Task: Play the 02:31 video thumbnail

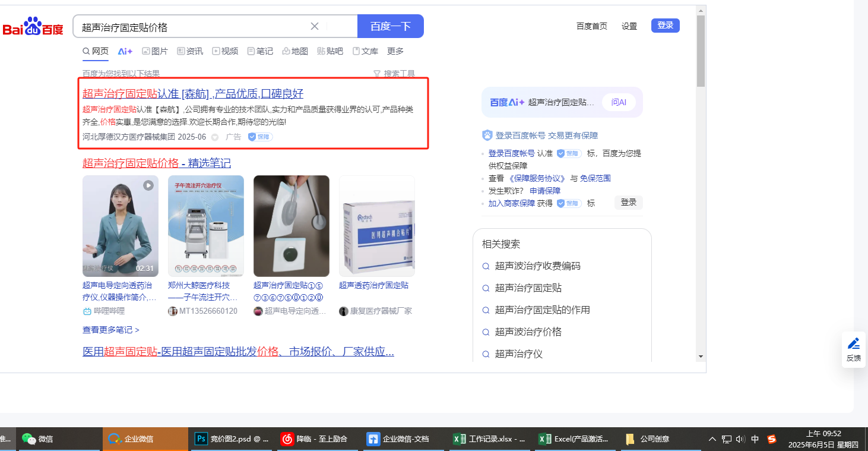Action: click(x=121, y=226)
